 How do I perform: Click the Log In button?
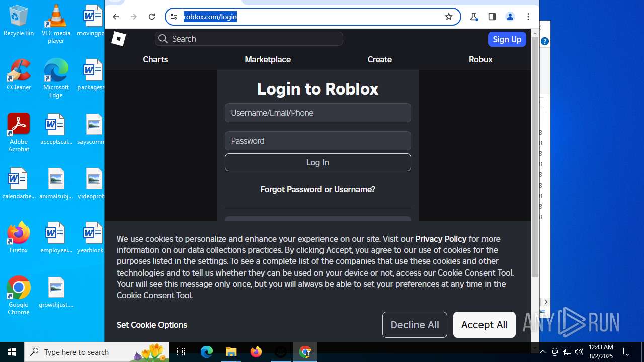point(318,162)
